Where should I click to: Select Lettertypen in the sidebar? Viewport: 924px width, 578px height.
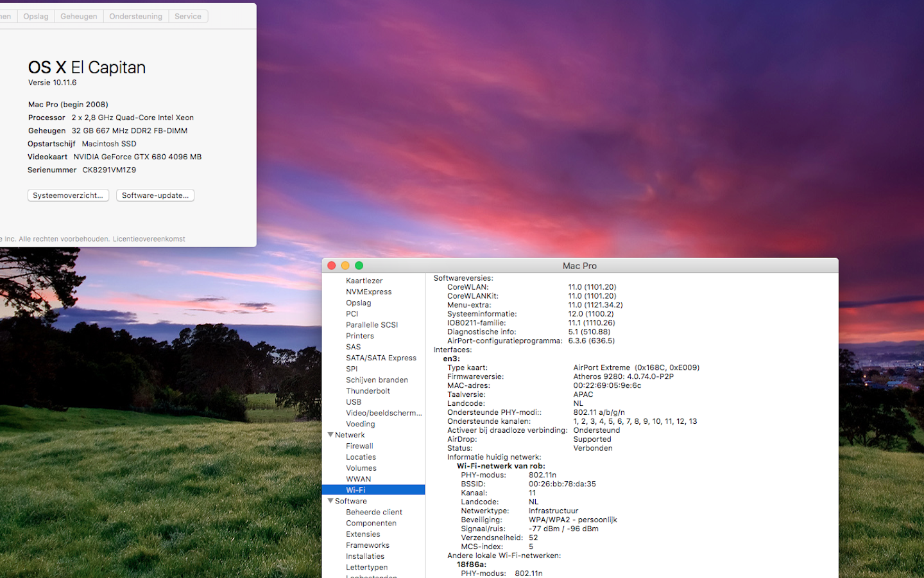point(367,567)
